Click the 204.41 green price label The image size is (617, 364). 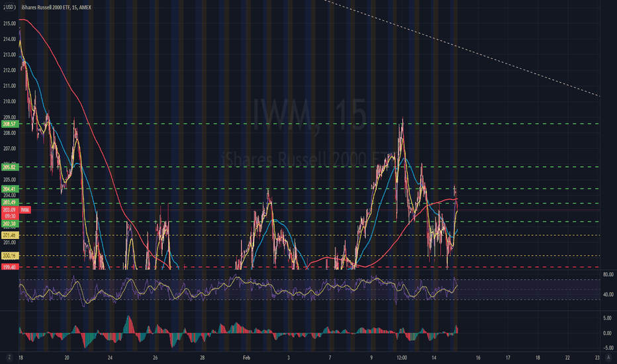(9, 189)
